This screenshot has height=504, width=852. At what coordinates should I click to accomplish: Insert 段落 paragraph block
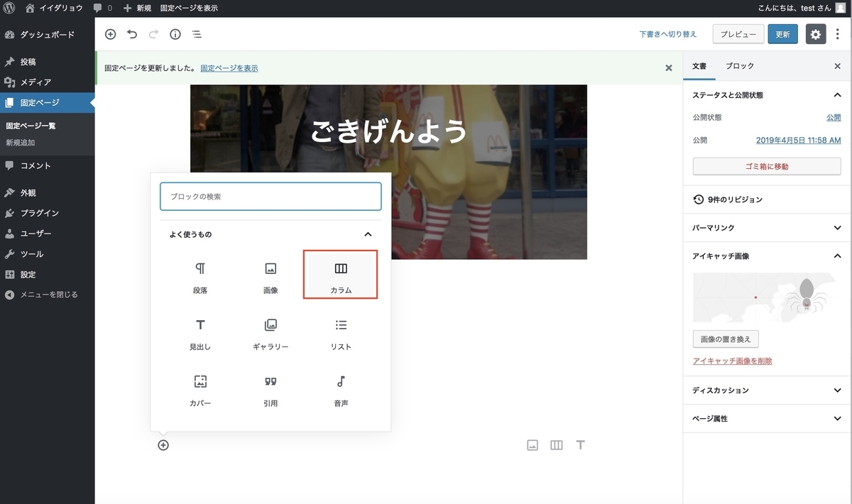click(200, 278)
